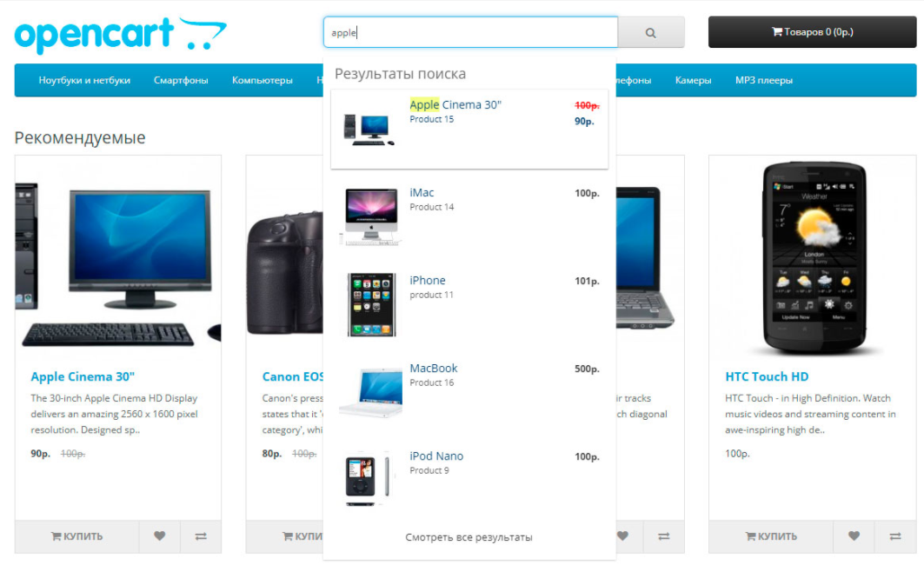Click wishlist heart beside the search dropdown
924x565 pixels.
click(623, 536)
